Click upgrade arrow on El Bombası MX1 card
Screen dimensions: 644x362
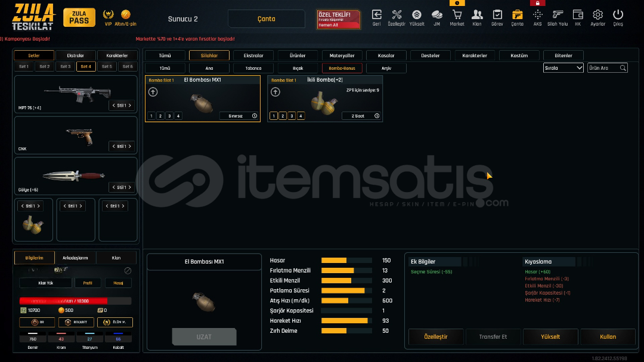(x=153, y=92)
